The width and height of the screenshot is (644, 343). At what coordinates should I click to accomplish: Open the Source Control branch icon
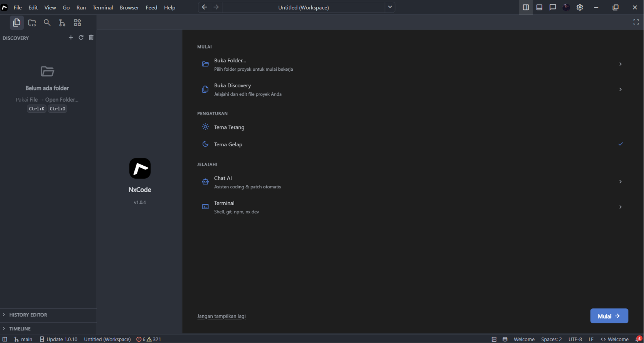pyautogui.click(x=62, y=23)
